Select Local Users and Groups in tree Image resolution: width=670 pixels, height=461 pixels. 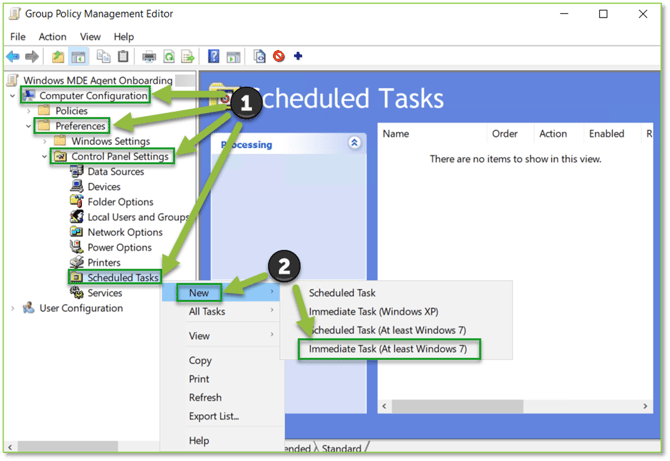tap(137, 217)
